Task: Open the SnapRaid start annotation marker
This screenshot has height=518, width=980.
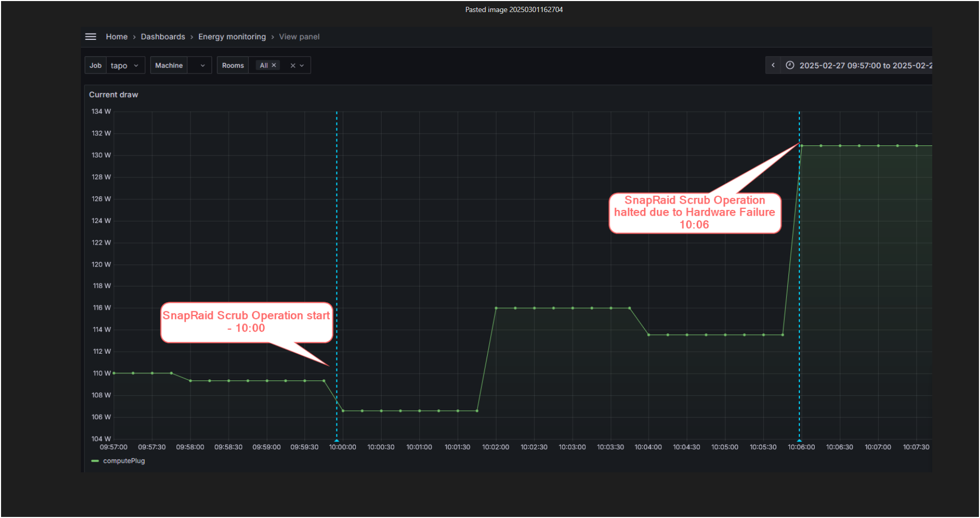Action: (x=336, y=441)
